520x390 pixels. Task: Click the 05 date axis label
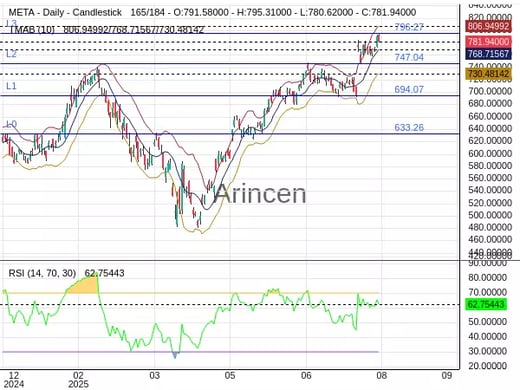point(230,376)
